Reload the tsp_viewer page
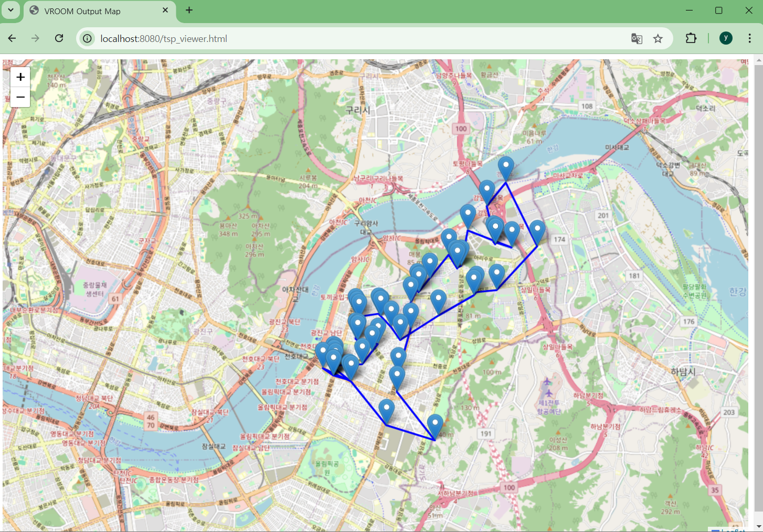Image resolution: width=763 pixels, height=532 pixels. (59, 38)
